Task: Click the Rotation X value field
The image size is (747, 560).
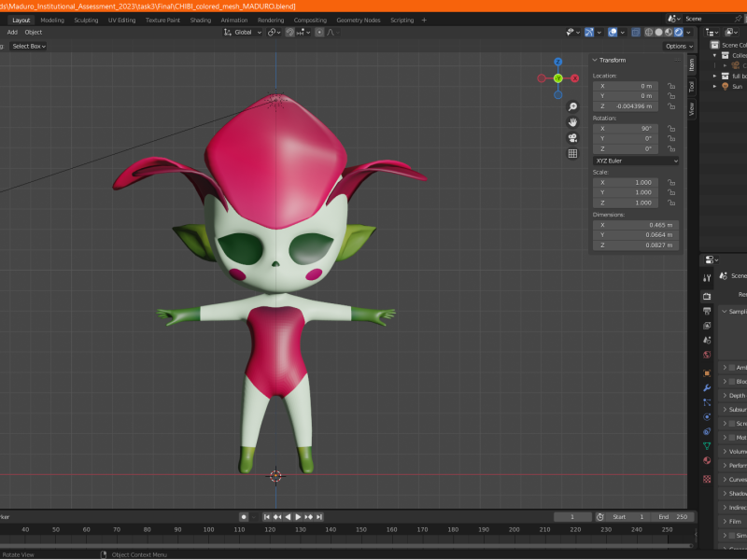Action: click(626, 128)
